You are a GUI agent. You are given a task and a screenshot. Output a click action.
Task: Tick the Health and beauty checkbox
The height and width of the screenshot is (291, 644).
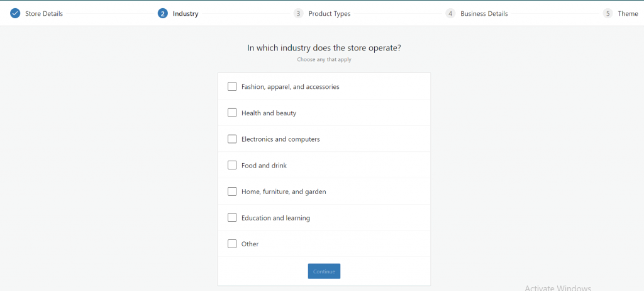click(x=232, y=113)
